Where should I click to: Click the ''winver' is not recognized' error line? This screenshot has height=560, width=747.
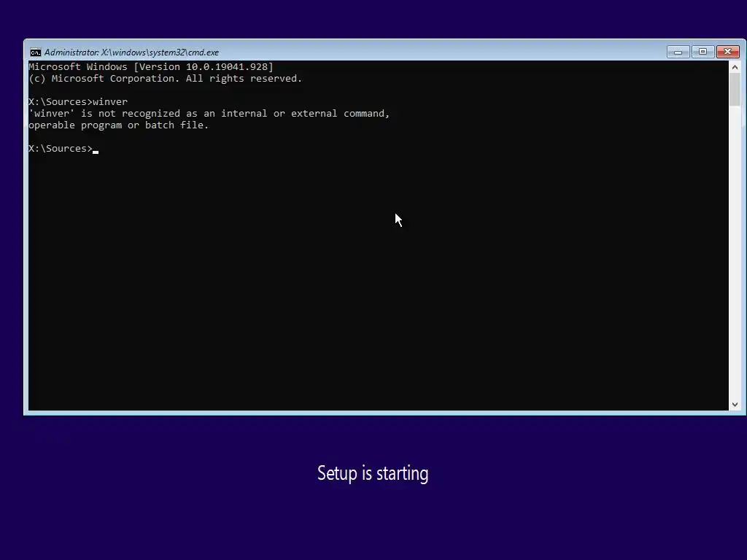pyautogui.click(x=209, y=113)
